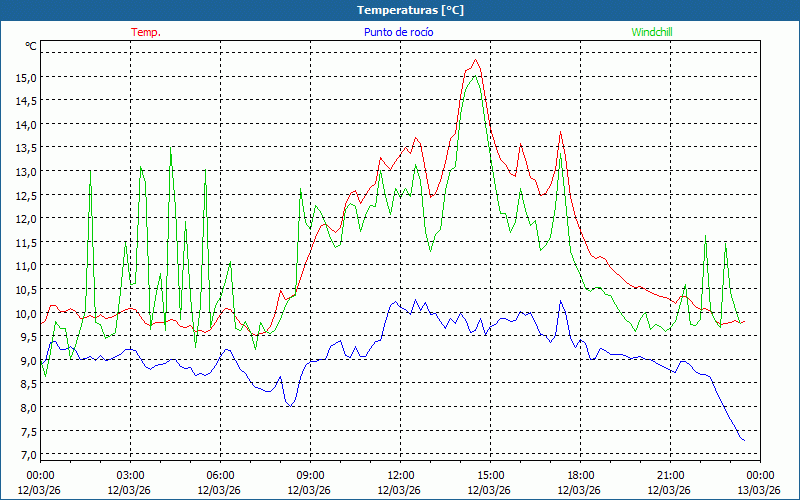Select the 12:00 time axis label
Image resolution: width=800 pixels, height=500 pixels.
click(400, 475)
